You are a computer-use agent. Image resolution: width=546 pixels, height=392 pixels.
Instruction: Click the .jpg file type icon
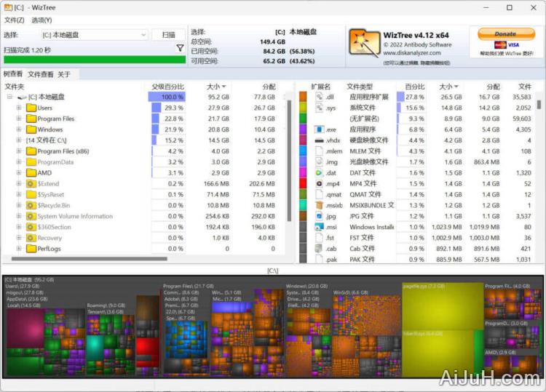coord(319,217)
